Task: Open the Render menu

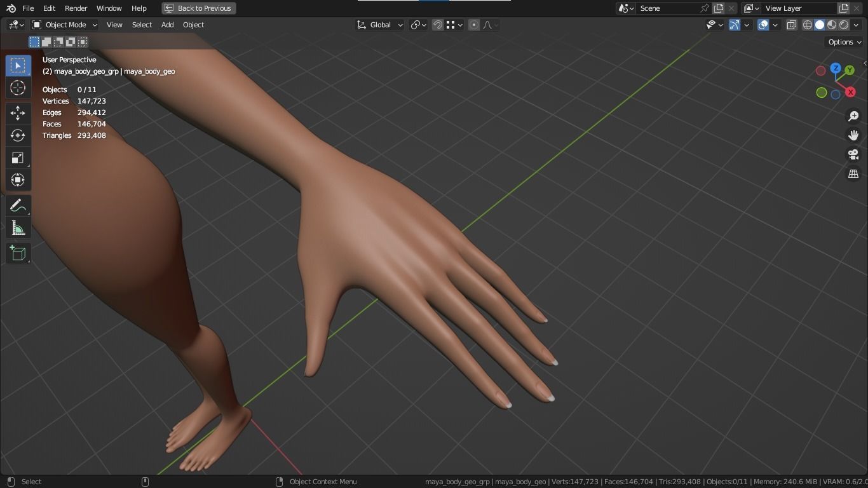Action: point(76,8)
